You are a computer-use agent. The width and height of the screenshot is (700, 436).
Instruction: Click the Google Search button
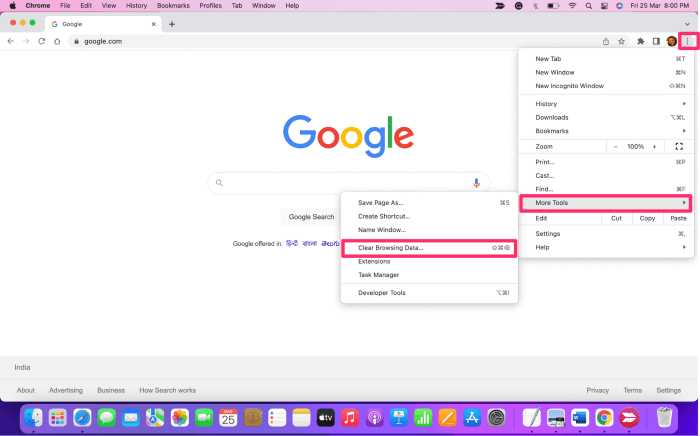[x=311, y=217]
